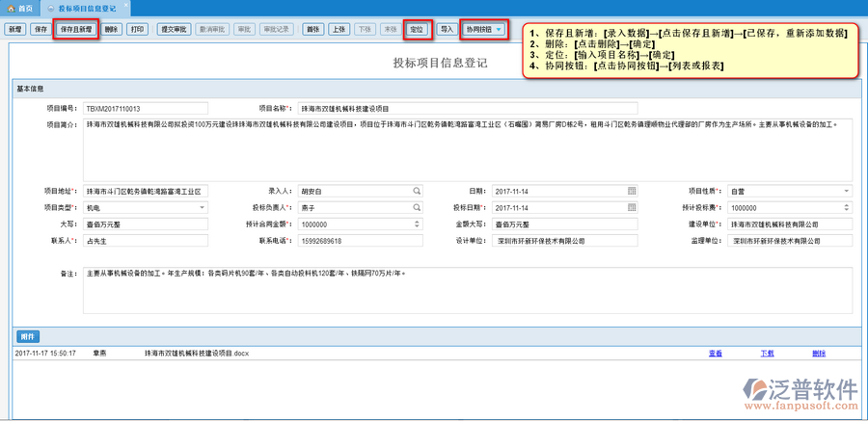Image resolution: width=868 pixels, height=421 pixels.
Task: Expand the 项目类型 dropdown
Action: click(202, 207)
